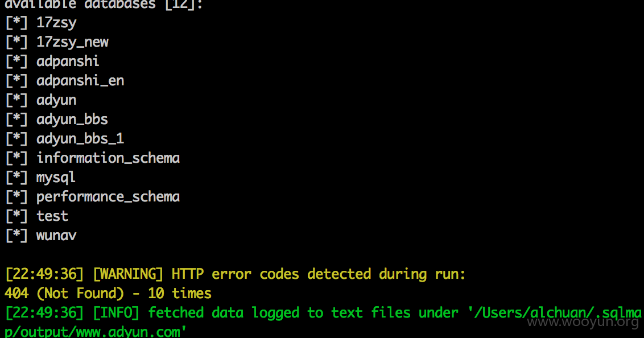Select information_schema database text
644x338 pixels.
108,158
